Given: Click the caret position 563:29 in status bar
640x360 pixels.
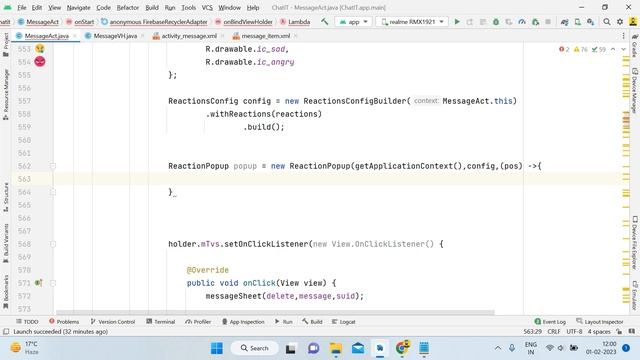Looking at the screenshot, I should point(532,331).
